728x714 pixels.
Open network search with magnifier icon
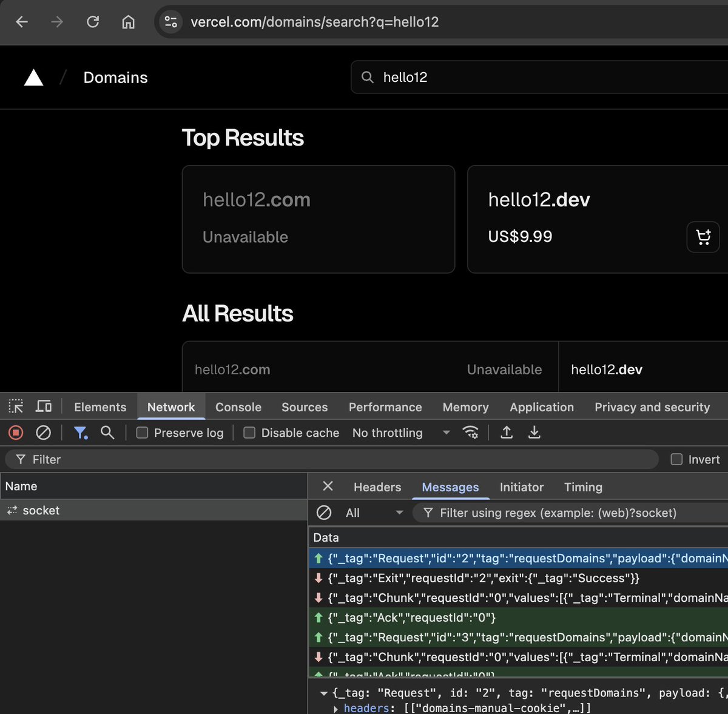click(x=107, y=433)
